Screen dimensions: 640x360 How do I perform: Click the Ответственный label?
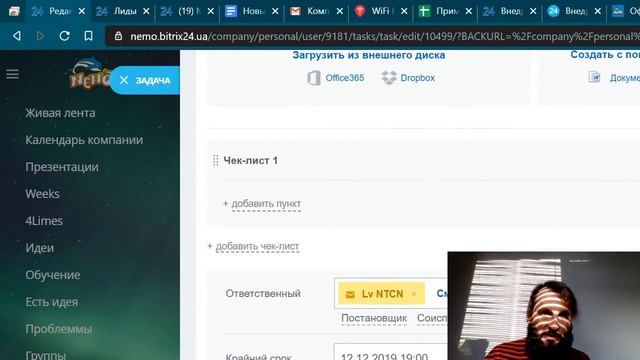click(x=263, y=293)
